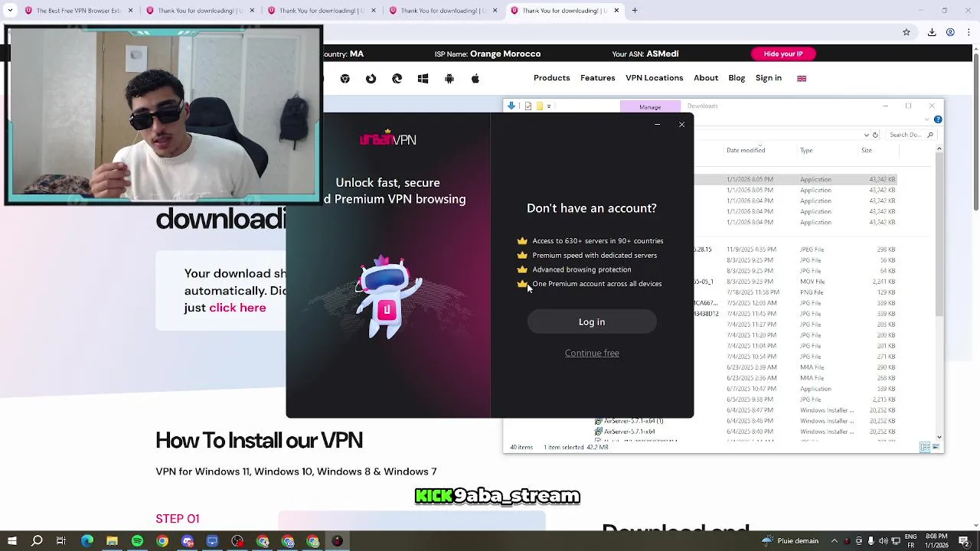Click Pluie demain weather widget
The height and width of the screenshot is (551, 980).
point(790,541)
